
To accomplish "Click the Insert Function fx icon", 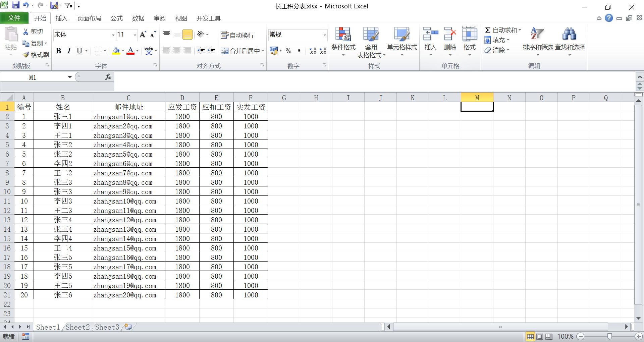I will (108, 77).
